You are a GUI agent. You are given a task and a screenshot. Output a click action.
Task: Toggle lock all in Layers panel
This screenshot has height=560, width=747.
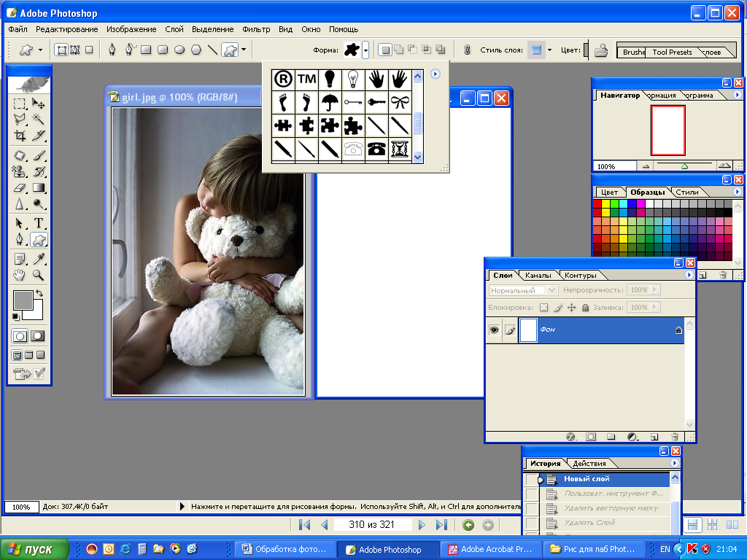(586, 308)
